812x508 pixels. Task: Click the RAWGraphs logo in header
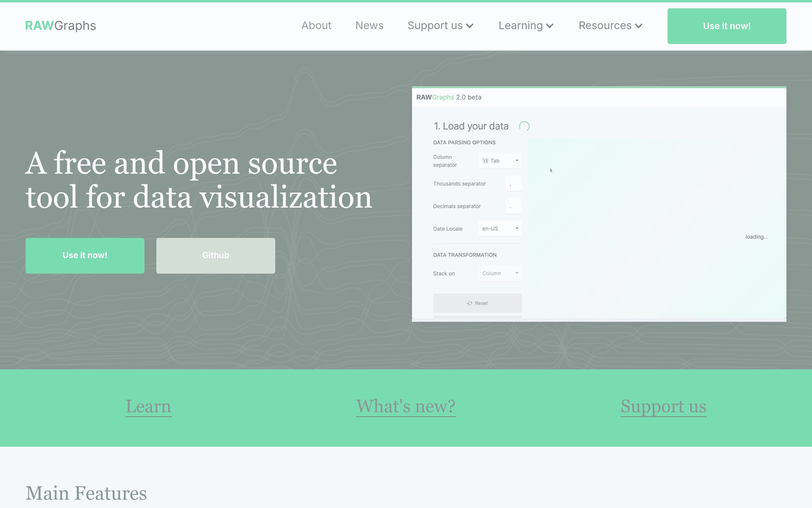(x=60, y=26)
